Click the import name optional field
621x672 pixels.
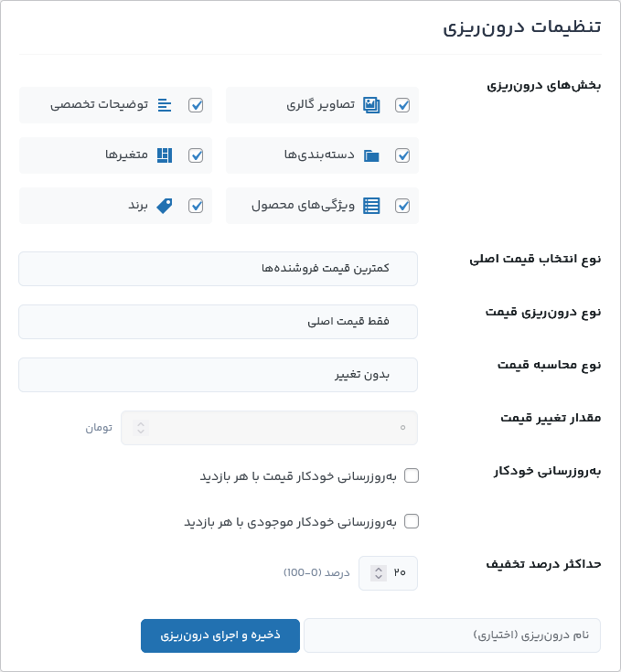(x=452, y=635)
